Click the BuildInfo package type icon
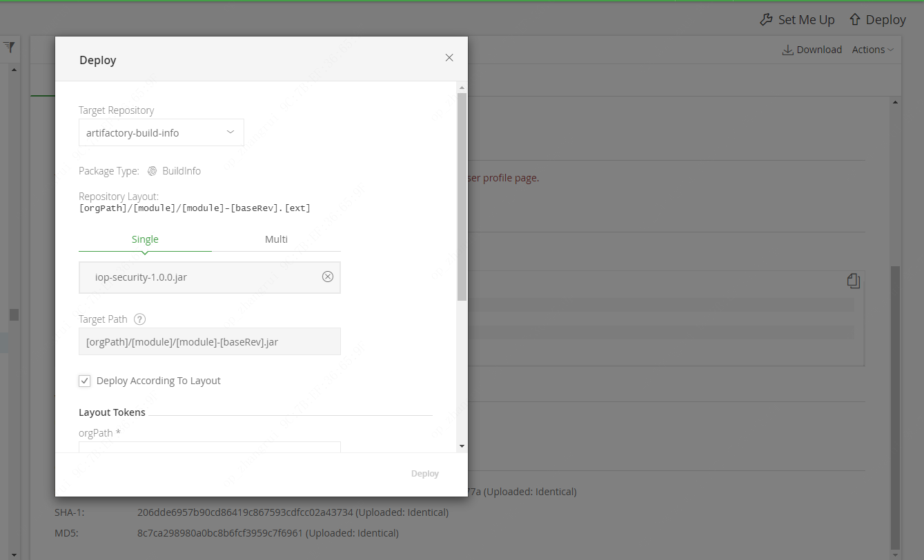Screen dimensions: 924x560 [x=153, y=171]
